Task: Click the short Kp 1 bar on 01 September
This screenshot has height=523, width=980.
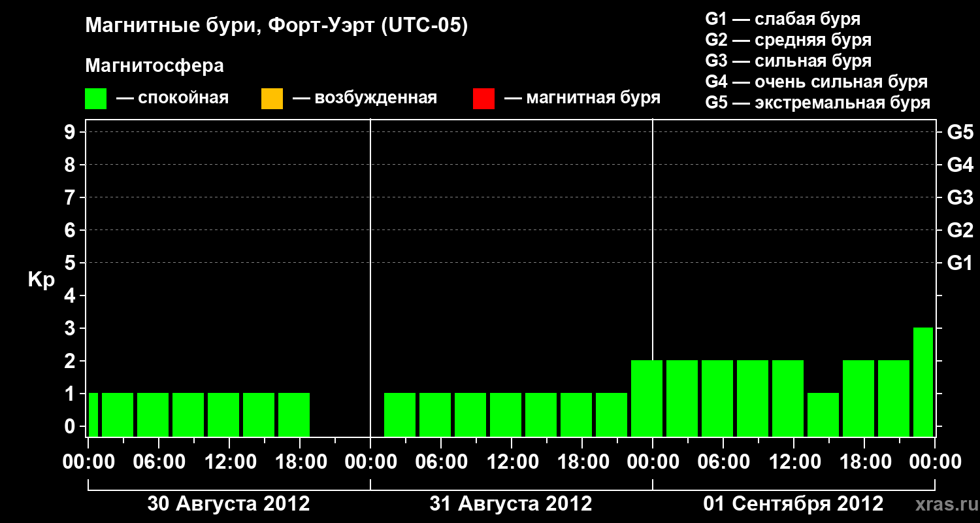Action: click(x=823, y=414)
